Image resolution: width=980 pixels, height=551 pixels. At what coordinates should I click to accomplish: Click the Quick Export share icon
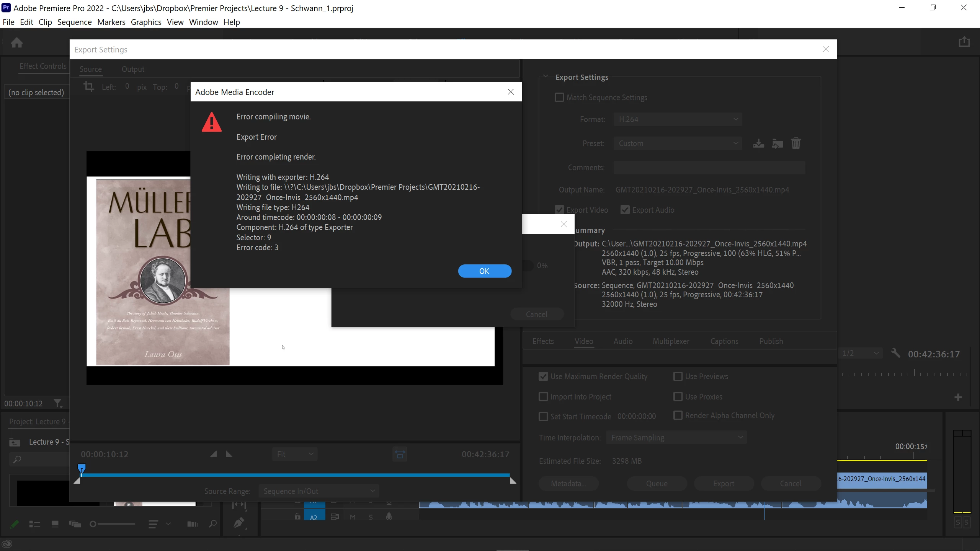[964, 42]
